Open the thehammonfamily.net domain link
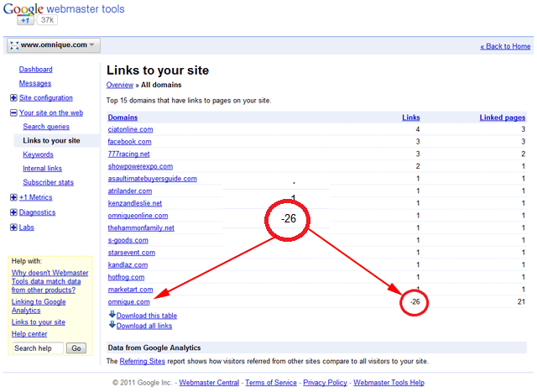Screen dimensions: 537x392 pos(141,228)
